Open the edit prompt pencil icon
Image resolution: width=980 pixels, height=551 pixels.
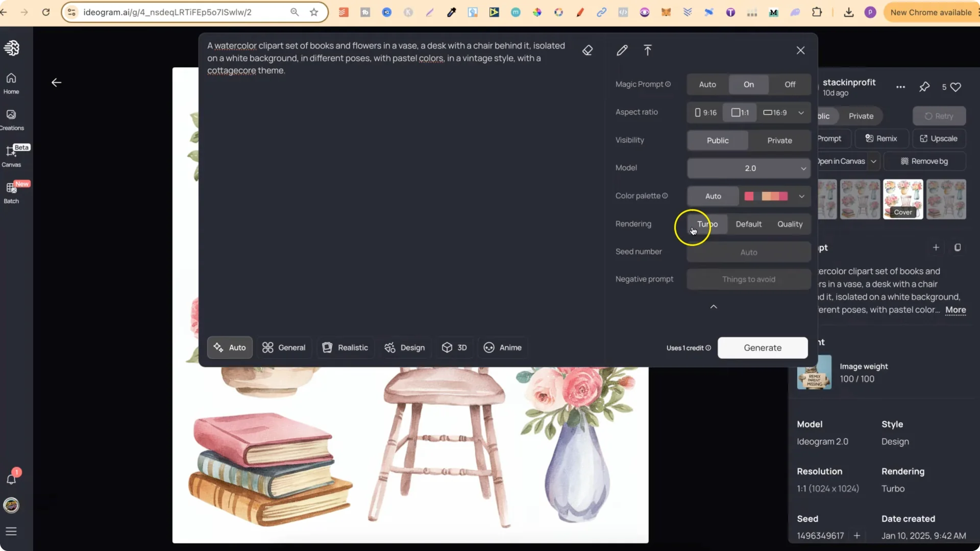coord(622,50)
